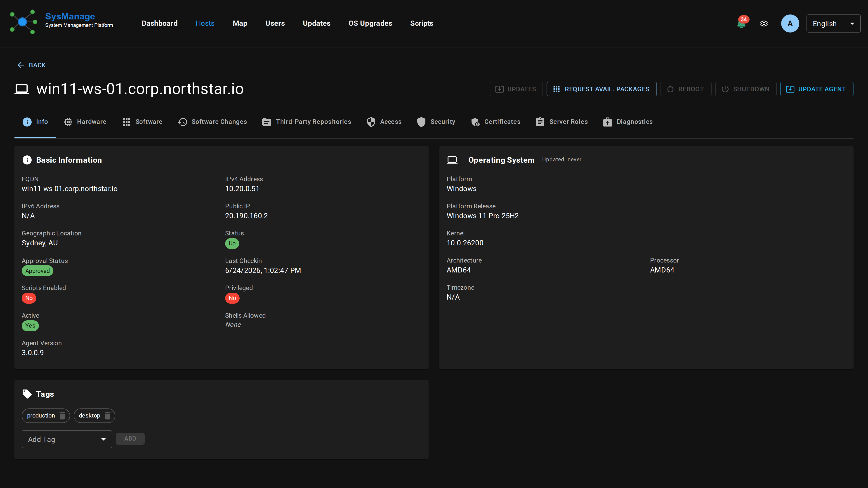
Task: Click public IP 20.190.160.2
Action: click(x=246, y=216)
